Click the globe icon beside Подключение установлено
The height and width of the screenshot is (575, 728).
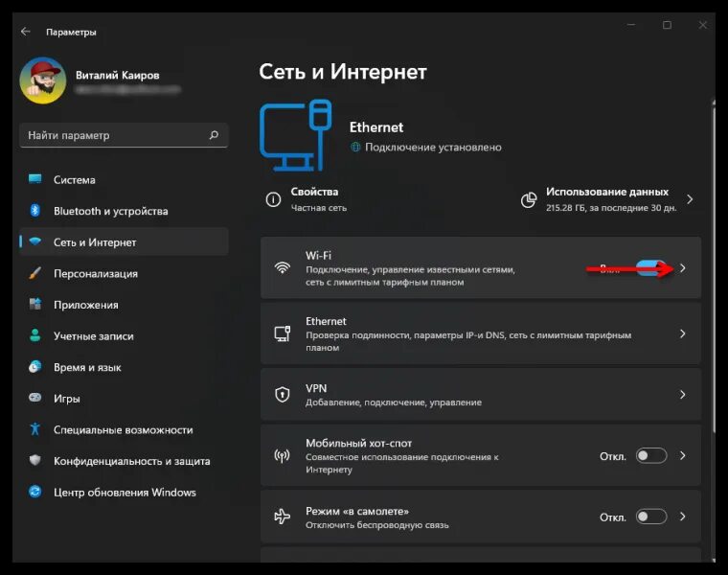coord(355,147)
